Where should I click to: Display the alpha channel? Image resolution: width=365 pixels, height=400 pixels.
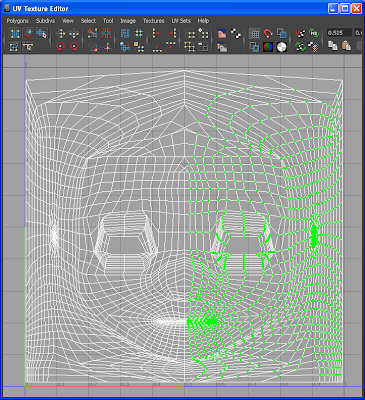pyautogui.click(x=282, y=47)
